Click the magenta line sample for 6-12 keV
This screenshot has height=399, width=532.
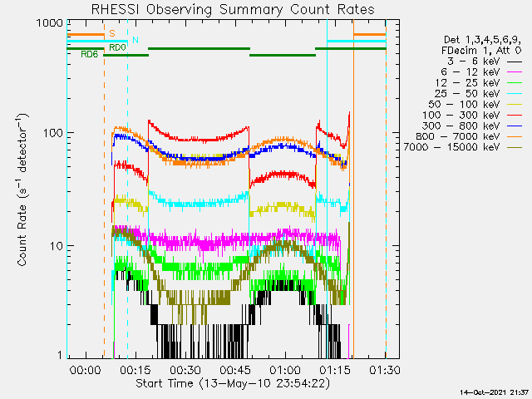click(x=515, y=72)
